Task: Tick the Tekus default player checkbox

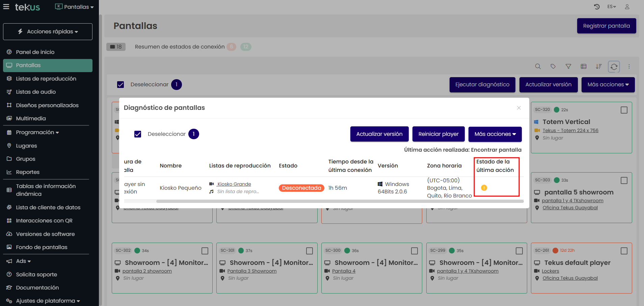Action: click(x=624, y=251)
